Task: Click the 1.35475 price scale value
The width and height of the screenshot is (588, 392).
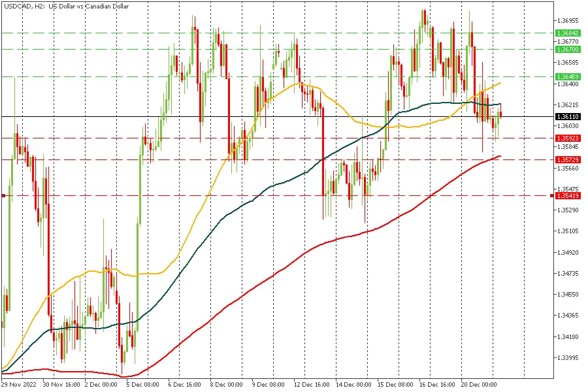Action: pyautogui.click(x=568, y=189)
